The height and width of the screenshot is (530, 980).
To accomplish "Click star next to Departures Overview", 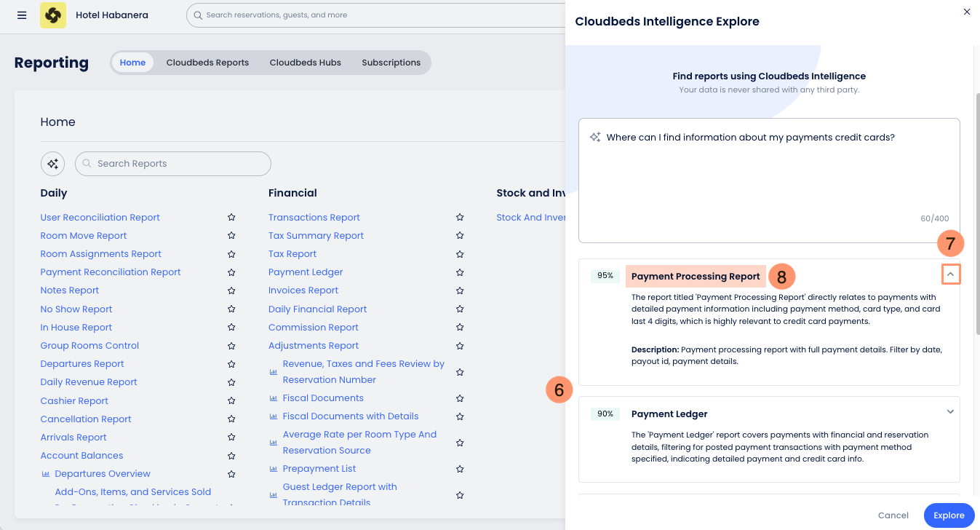I will pyautogui.click(x=231, y=474).
